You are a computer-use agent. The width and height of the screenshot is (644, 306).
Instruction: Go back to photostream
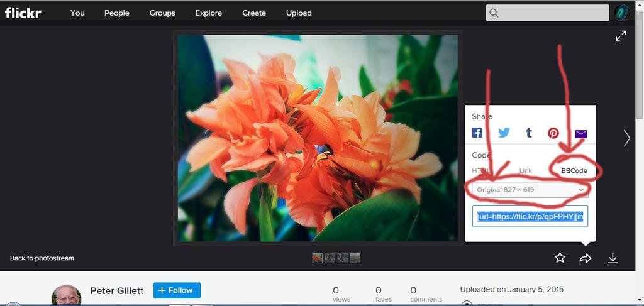42,258
